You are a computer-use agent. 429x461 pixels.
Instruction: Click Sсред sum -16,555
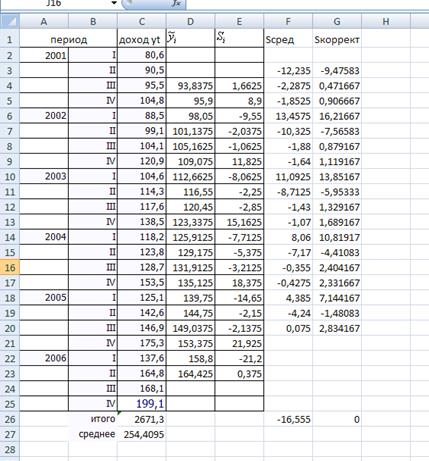point(288,419)
